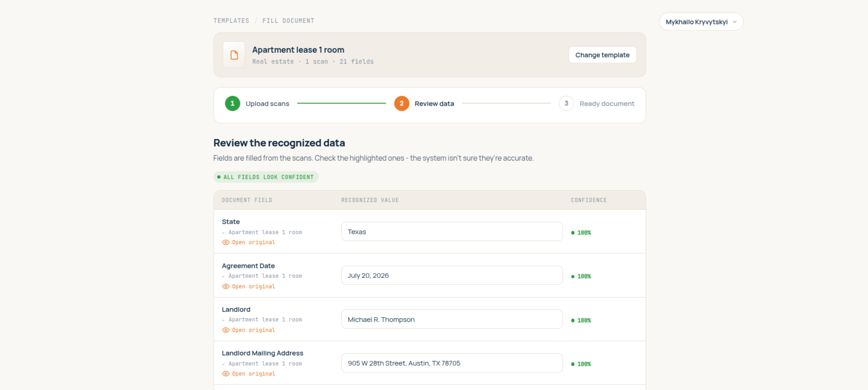Open the Mykhailo Kryvytskyi user dropdown
The image size is (868, 390).
[x=701, y=22]
